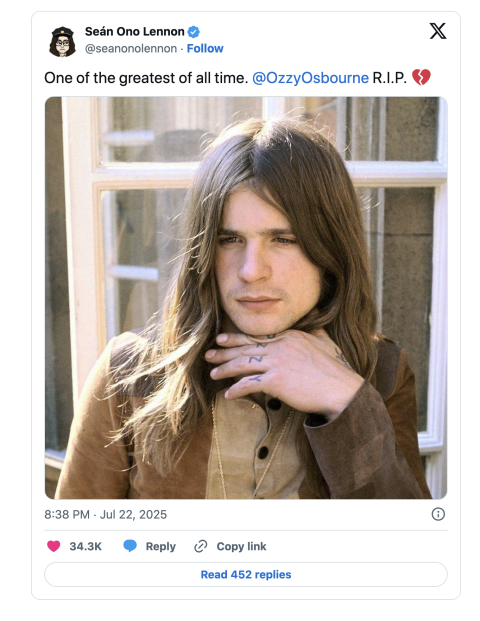
Task: Open the Seán Ono Lennon display name
Action: [x=135, y=32]
